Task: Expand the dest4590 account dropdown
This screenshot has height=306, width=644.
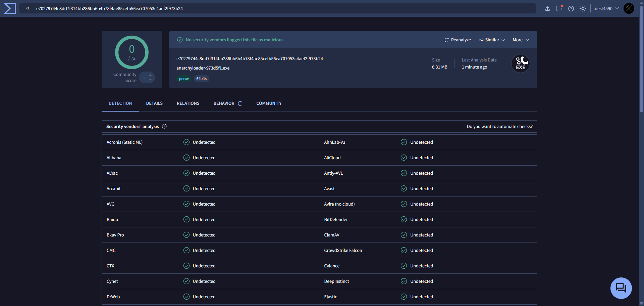Action: pyautogui.click(x=607, y=8)
